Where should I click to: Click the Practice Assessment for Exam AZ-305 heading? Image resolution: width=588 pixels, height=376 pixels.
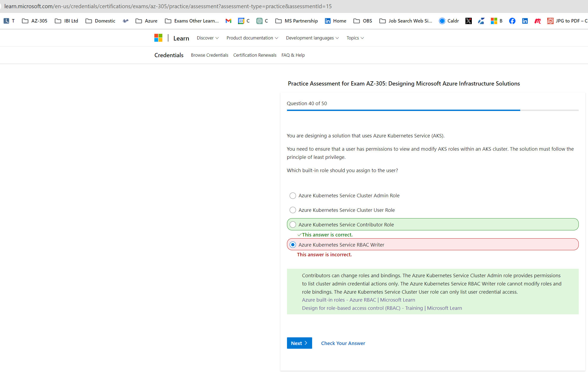[404, 83]
